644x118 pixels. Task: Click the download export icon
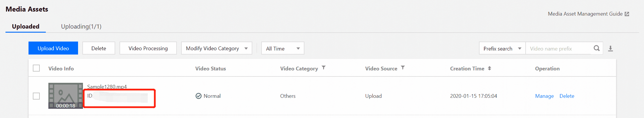610,48
